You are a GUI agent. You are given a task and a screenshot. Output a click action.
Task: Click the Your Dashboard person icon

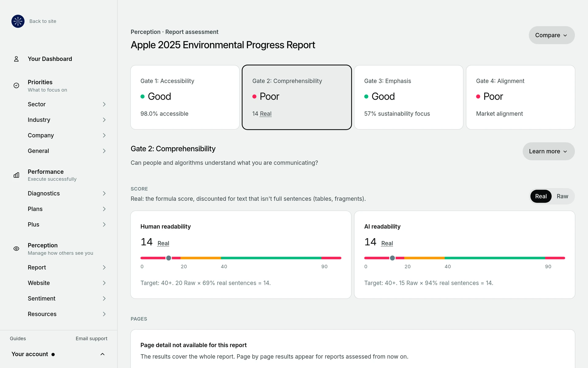(17, 59)
